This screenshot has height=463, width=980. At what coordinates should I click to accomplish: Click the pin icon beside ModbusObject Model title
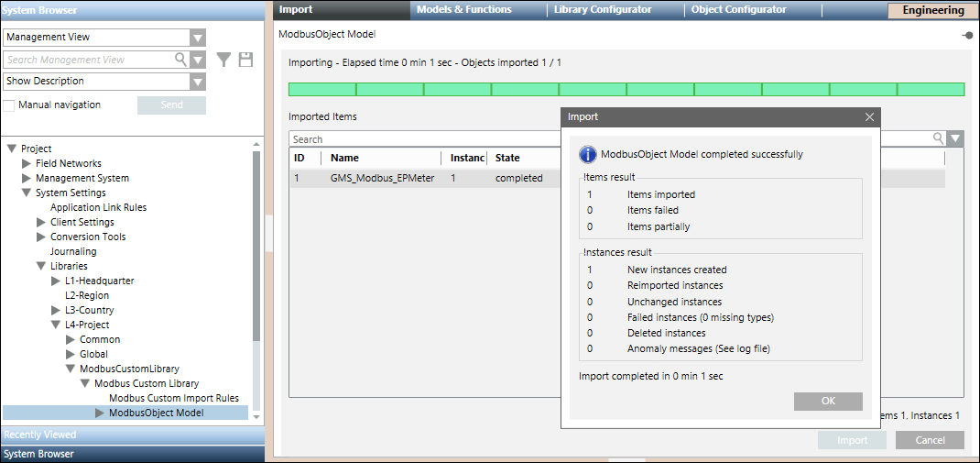tap(967, 35)
